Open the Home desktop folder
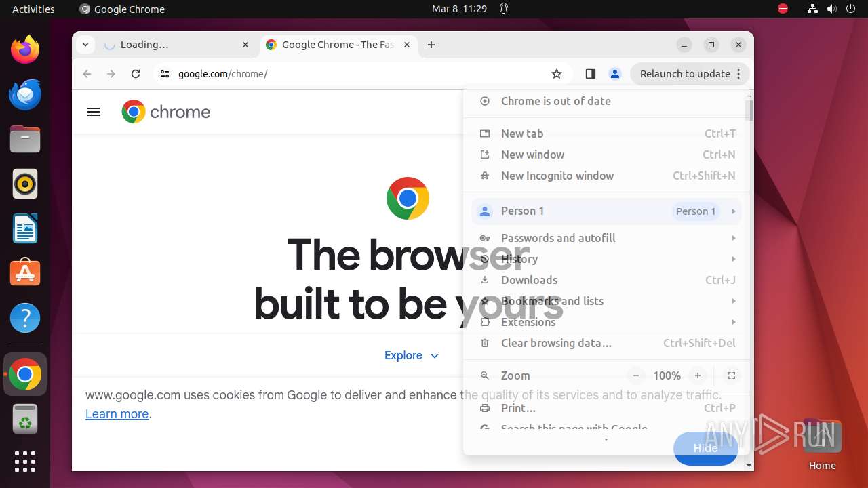This screenshot has height=488, width=868. [822, 445]
